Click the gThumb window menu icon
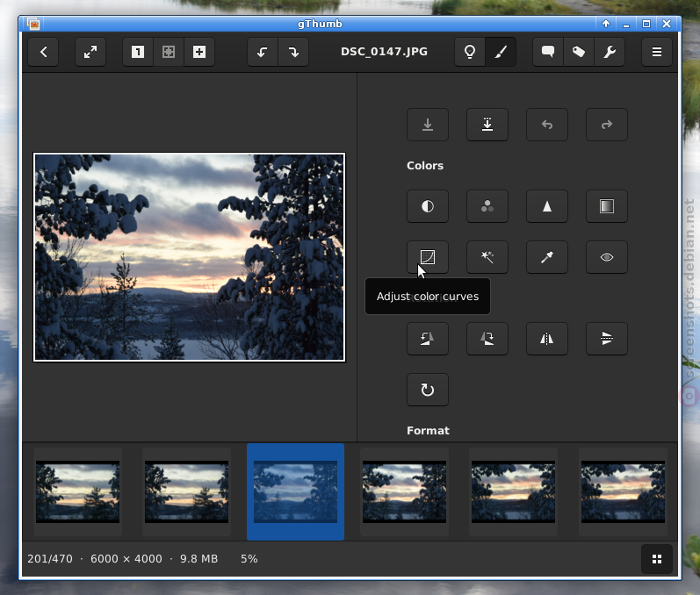This screenshot has width=700, height=595. pyautogui.click(x=33, y=24)
